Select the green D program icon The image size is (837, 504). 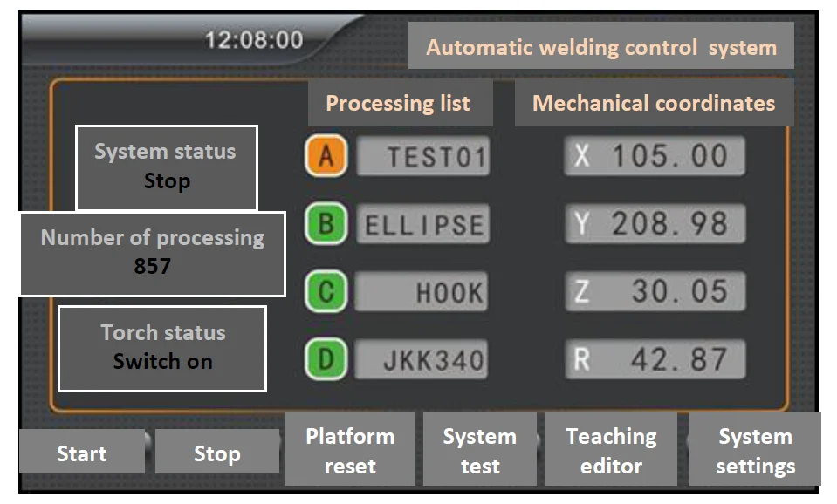[326, 358]
